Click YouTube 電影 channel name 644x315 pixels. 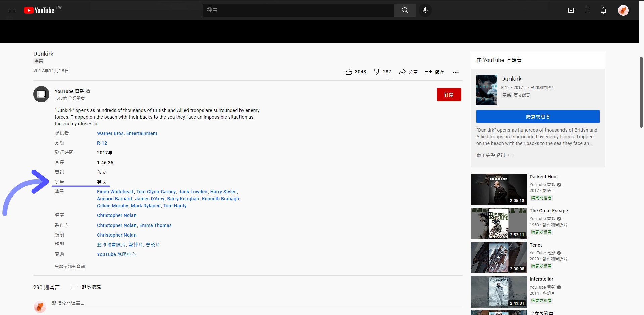pyautogui.click(x=69, y=91)
